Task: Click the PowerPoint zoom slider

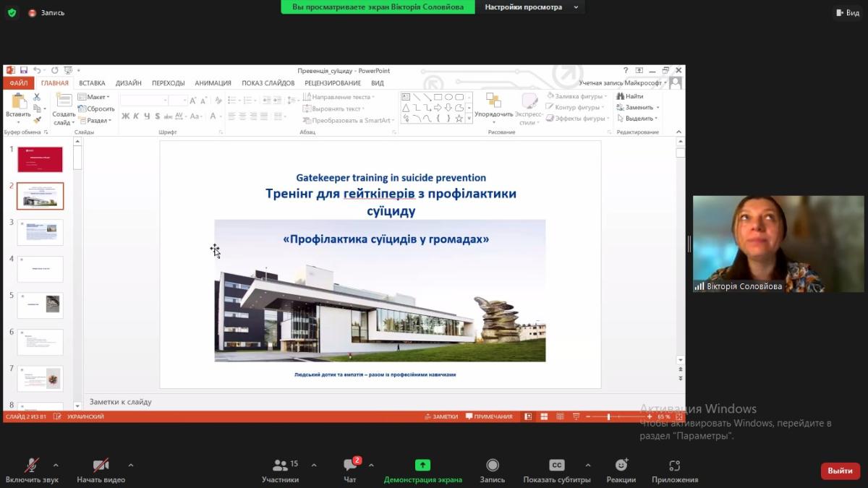Action: (608, 416)
